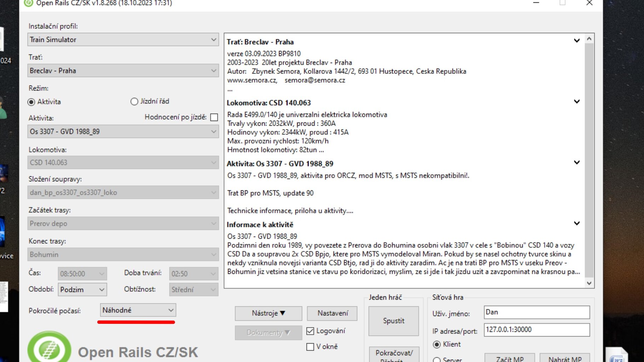Screen dimensions: 644x362
Task: Click the Spustit button
Action: [394, 321]
